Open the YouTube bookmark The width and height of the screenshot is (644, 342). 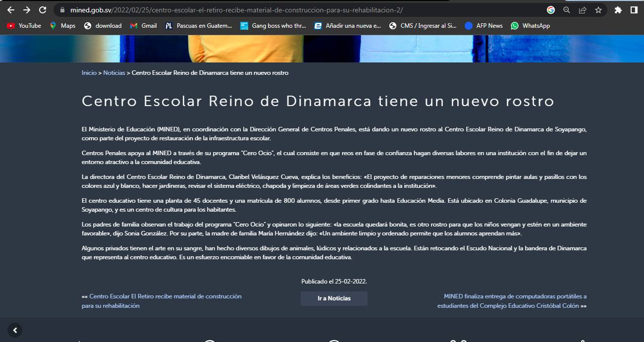coord(24,26)
